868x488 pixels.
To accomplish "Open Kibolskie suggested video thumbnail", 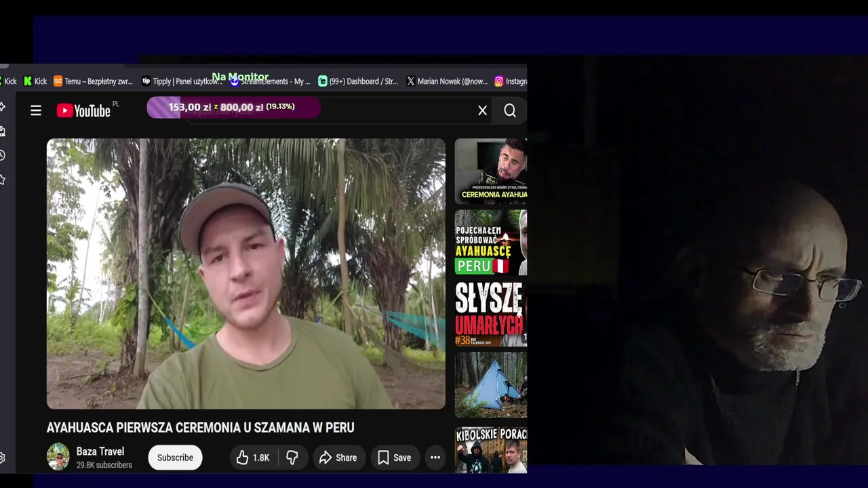I will point(491,449).
